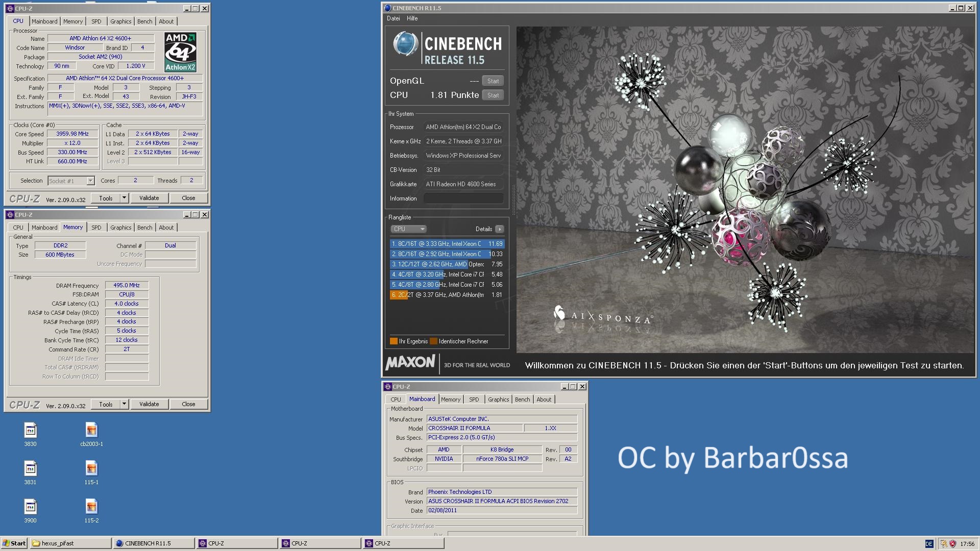
Task: Open the About tab in memory CPU-Z window
Action: pos(166,228)
